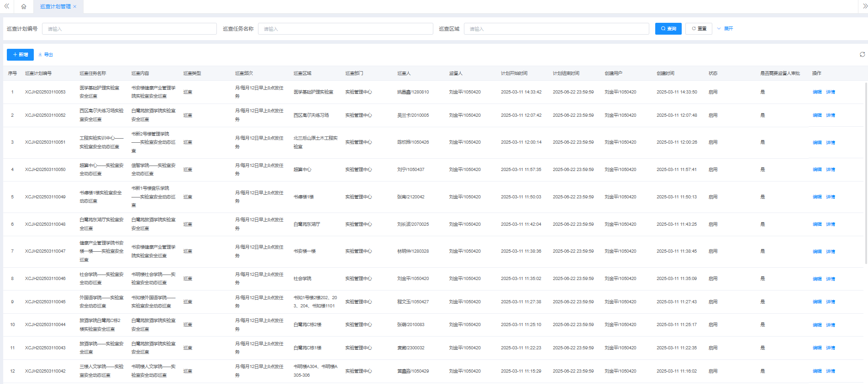Screen dimensions: 868x384
Task: View details of row XCJH202503110044
Action: [830, 325]
